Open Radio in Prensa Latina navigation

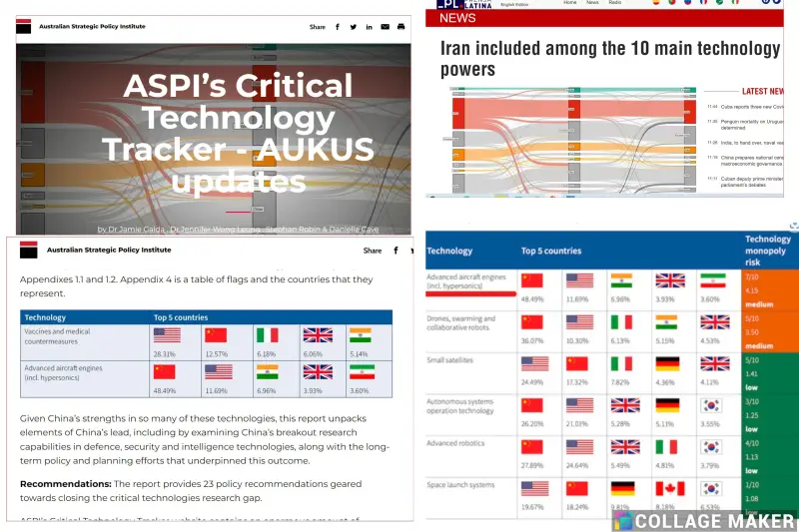pyautogui.click(x=615, y=3)
